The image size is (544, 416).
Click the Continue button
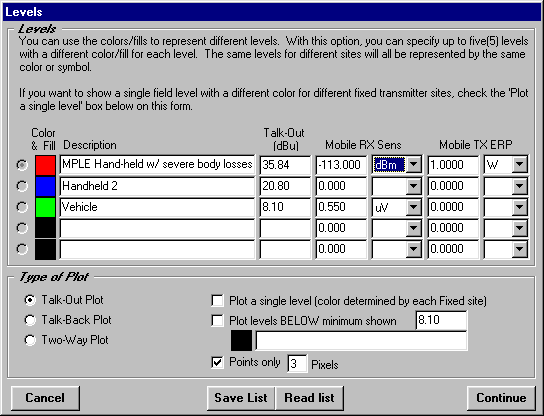click(x=501, y=398)
